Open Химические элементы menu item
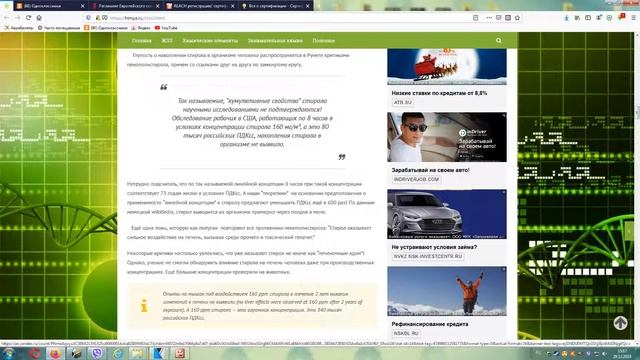 click(210, 41)
